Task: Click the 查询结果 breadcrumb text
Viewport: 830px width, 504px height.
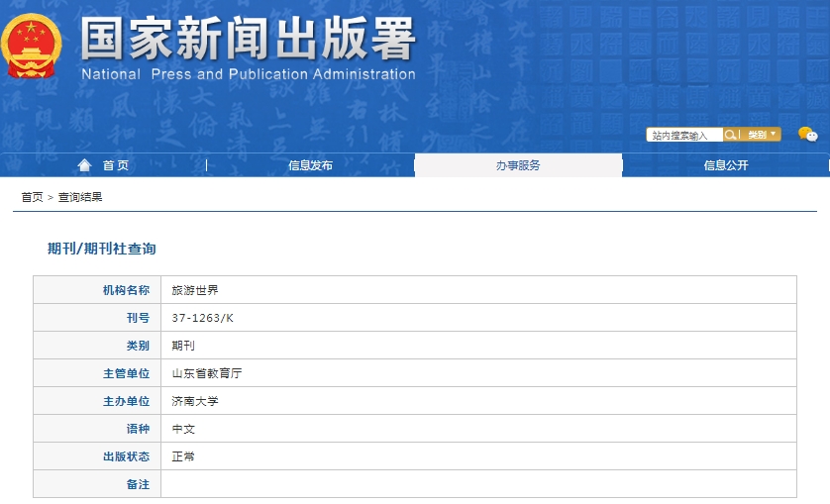Action: click(80, 197)
